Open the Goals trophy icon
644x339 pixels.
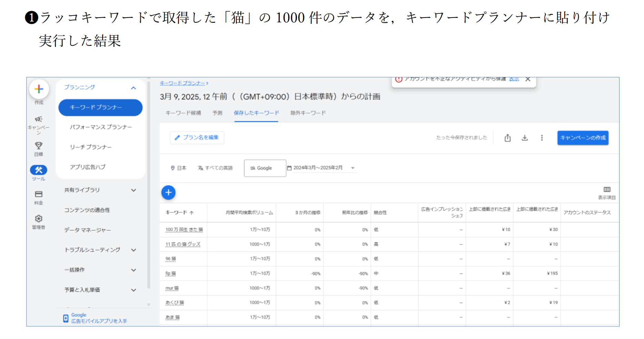click(x=39, y=146)
